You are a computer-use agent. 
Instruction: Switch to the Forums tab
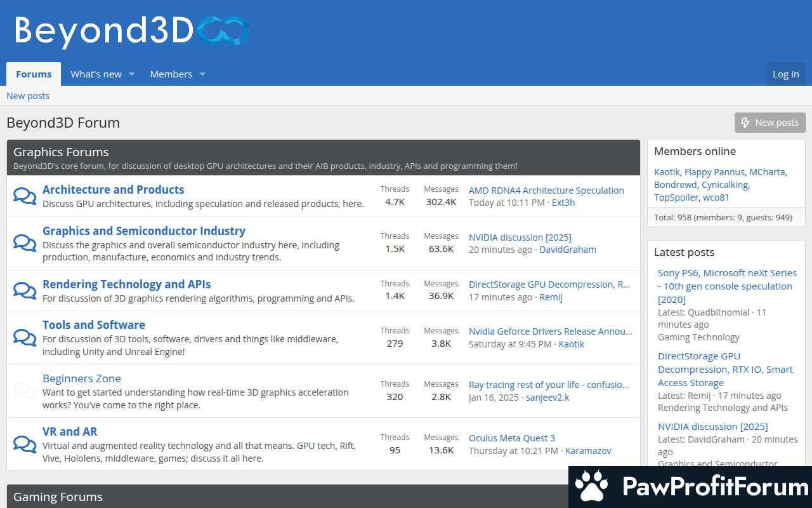tap(34, 74)
